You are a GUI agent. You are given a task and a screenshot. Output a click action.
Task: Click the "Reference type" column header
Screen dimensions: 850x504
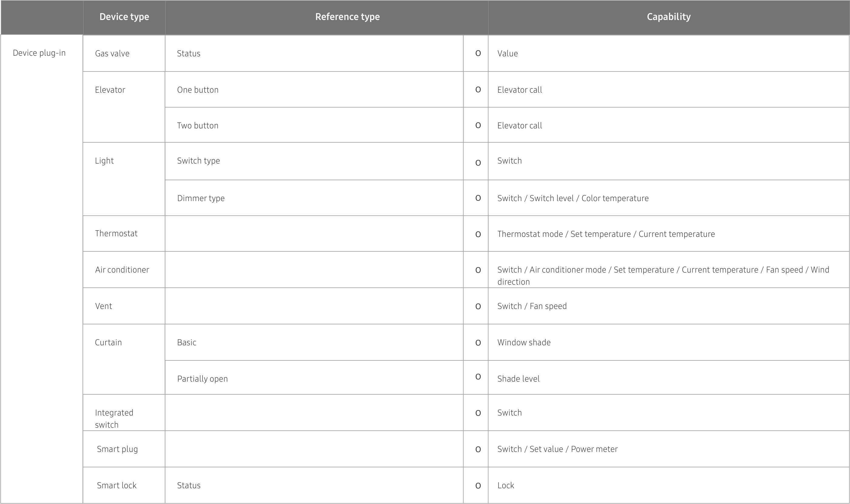[347, 17]
